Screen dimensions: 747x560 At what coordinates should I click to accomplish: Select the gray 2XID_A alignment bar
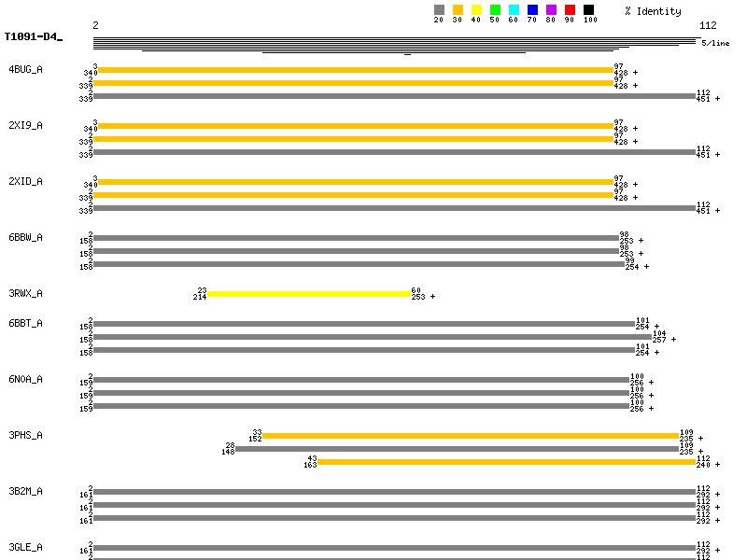(394, 208)
